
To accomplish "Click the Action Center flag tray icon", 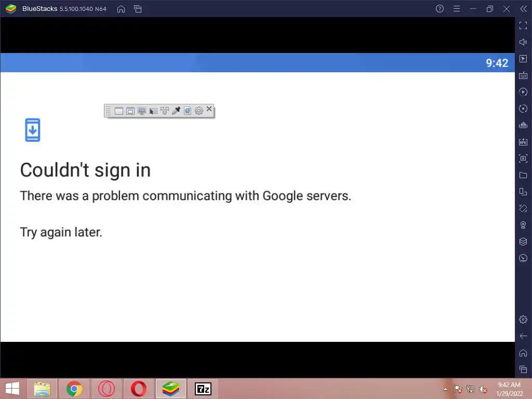I will 458,389.
